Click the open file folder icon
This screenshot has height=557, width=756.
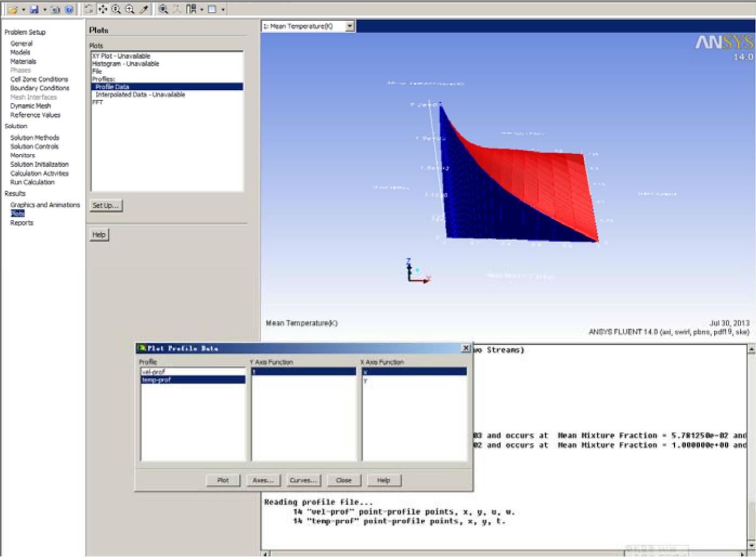pos(12,9)
